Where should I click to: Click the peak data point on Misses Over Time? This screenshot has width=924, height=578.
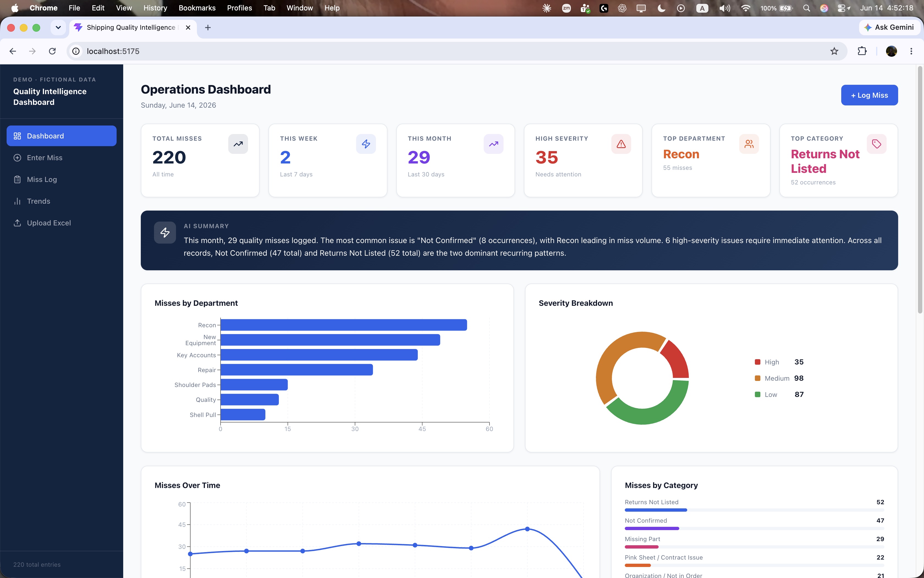pyautogui.click(x=527, y=529)
